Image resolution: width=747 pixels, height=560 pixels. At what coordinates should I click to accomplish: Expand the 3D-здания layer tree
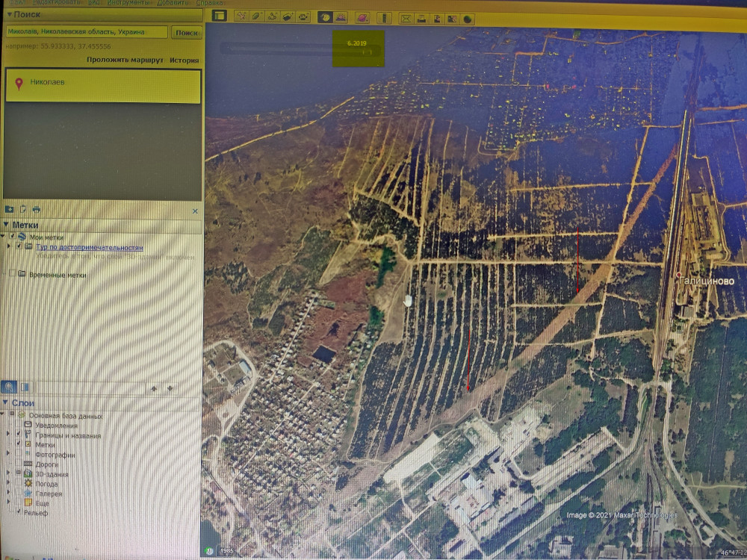(x=8, y=473)
